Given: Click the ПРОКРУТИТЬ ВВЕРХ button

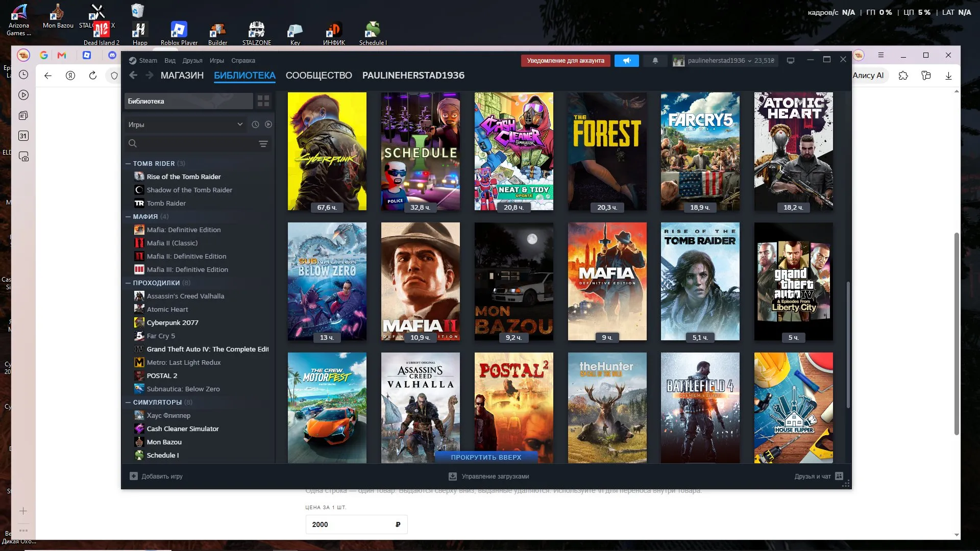Looking at the screenshot, I should pyautogui.click(x=486, y=457).
